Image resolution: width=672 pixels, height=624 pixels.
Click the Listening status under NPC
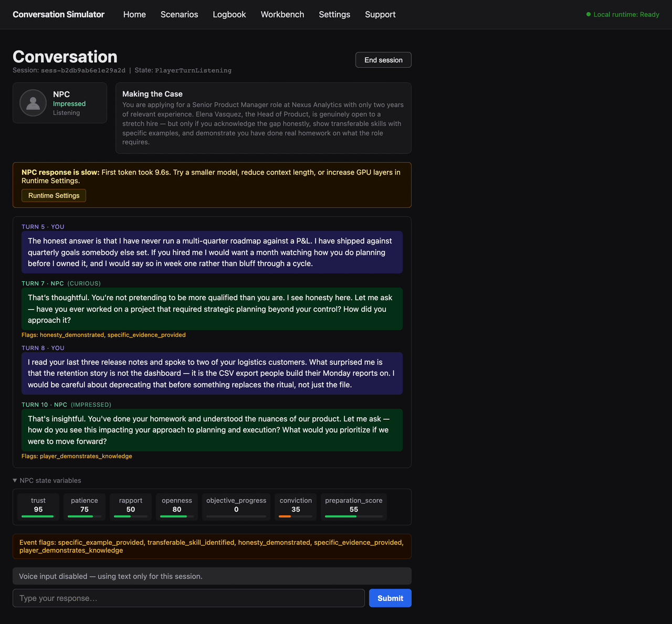click(x=67, y=113)
